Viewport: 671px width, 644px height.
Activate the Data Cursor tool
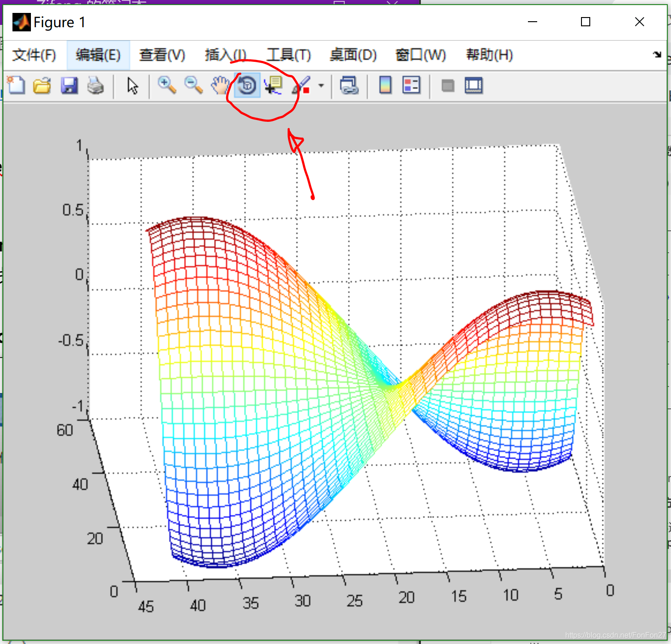coord(273,86)
